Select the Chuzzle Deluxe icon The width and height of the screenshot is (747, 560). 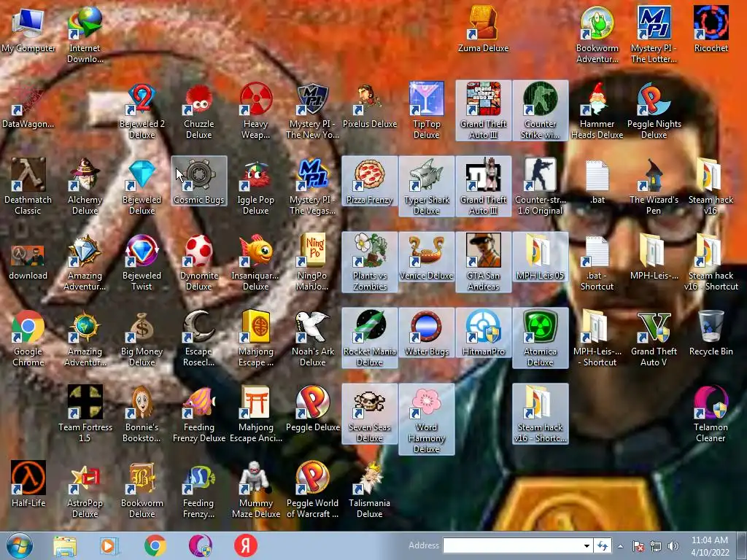[198, 111]
